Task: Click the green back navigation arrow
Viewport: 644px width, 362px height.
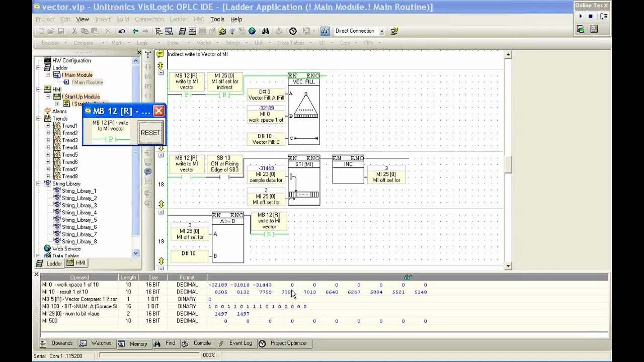Action: click(x=135, y=31)
